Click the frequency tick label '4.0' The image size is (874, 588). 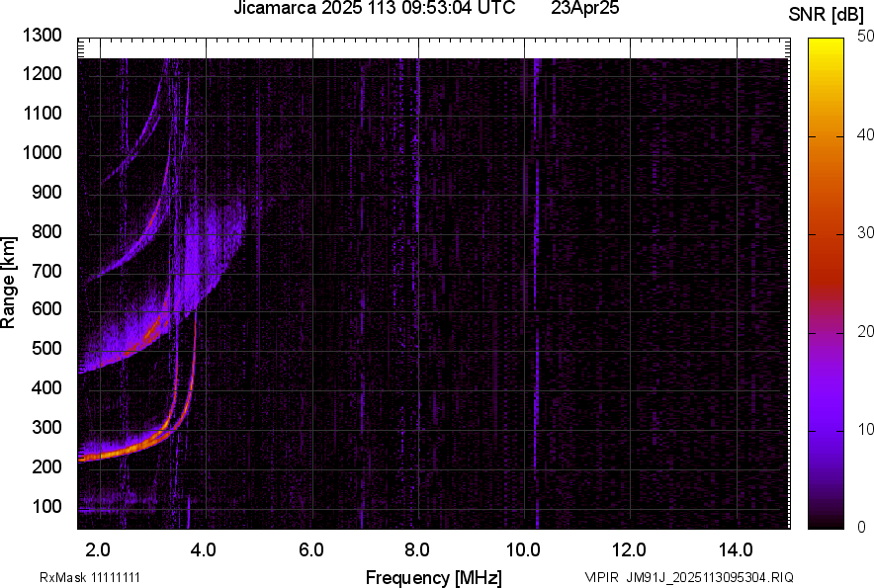[204, 550]
